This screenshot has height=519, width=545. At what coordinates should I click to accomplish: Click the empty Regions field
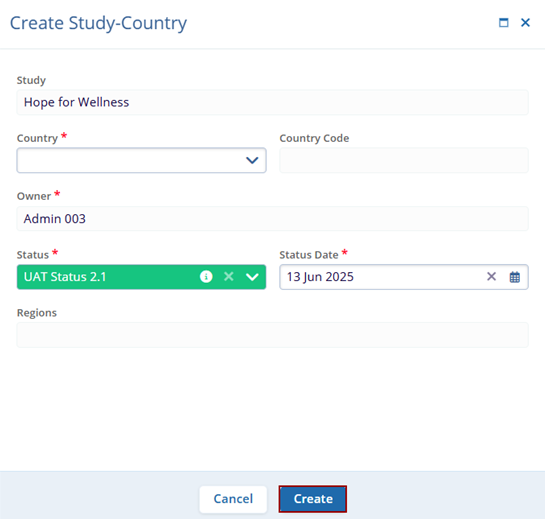coord(272,335)
